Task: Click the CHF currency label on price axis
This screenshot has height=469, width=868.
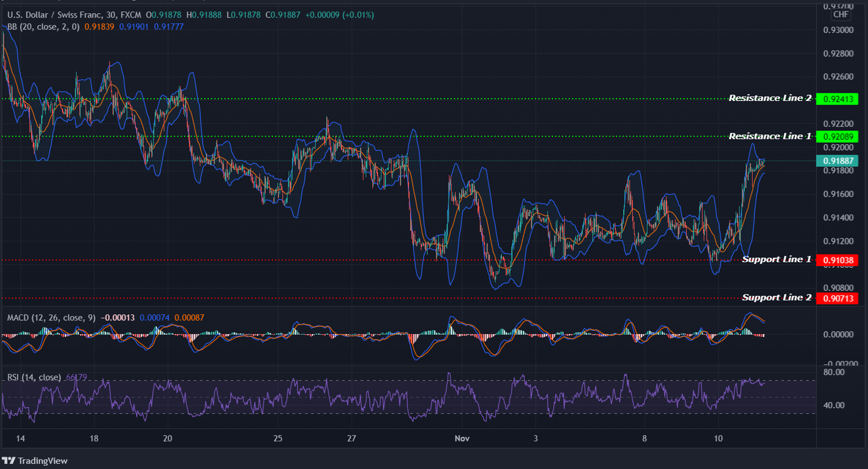Action: pos(841,15)
